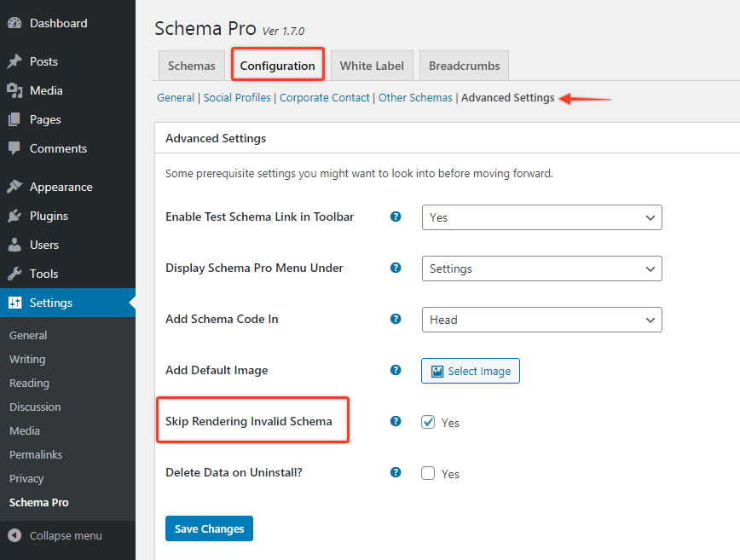Open Media via its sidebar icon
The image size is (740, 560).
14,91
